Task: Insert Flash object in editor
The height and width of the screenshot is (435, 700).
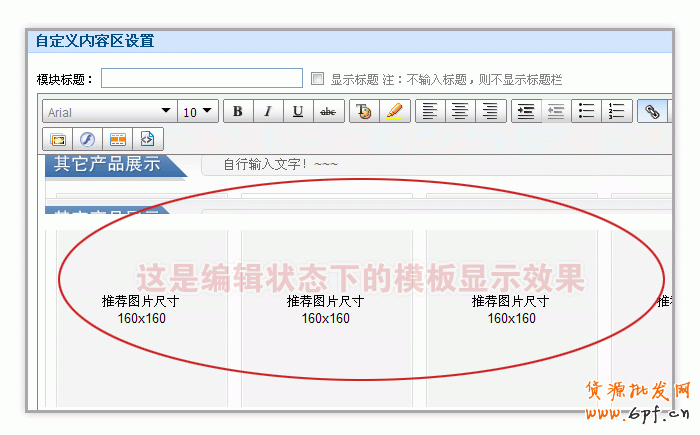Action: (x=87, y=139)
